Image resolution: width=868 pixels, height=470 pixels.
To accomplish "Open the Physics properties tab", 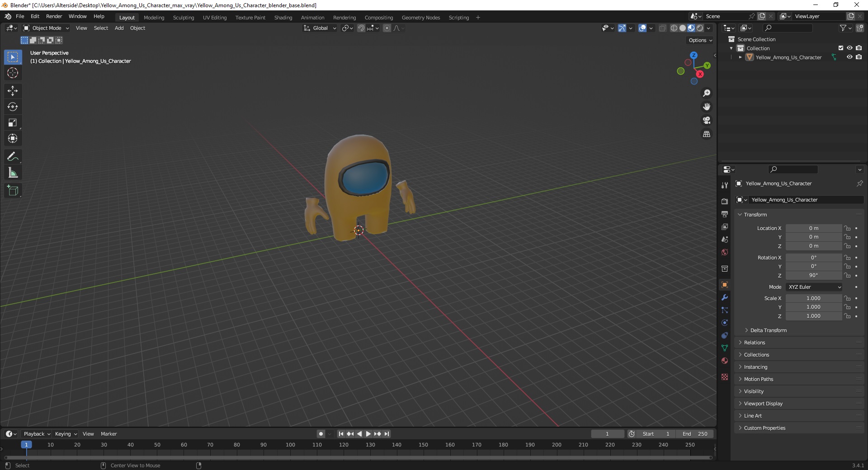I will click(725, 323).
